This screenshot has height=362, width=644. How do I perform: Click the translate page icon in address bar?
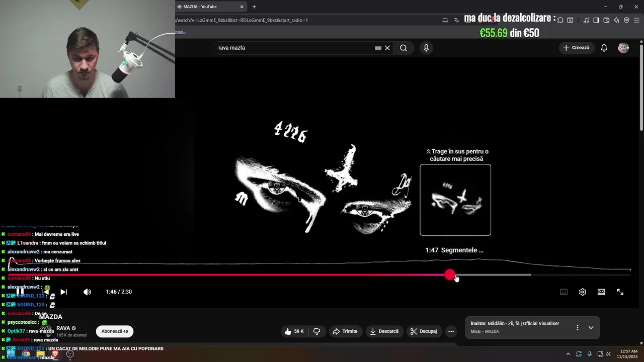pyautogui.click(x=456, y=20)
